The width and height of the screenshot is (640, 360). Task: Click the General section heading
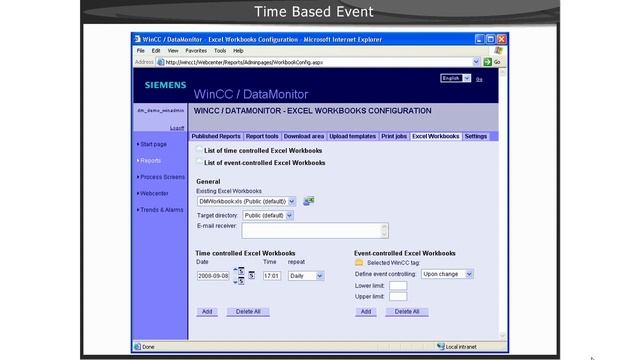[208, 181]
